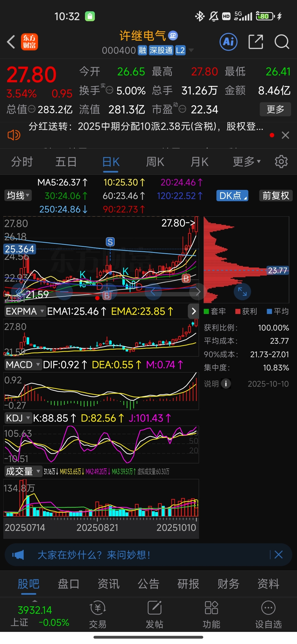297x644 pixels.
Task: Tap the 换手 info circle icon
Action: click(x=109, y=90)
